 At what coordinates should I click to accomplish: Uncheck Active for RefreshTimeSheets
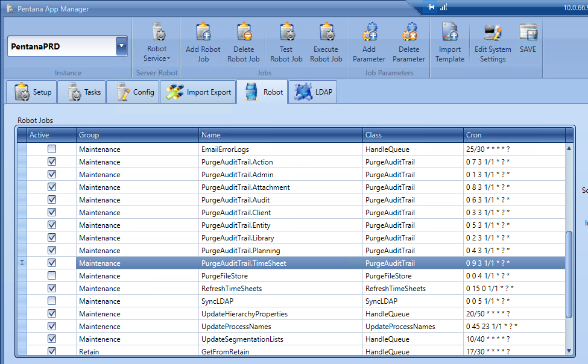[x=52, y=288]
